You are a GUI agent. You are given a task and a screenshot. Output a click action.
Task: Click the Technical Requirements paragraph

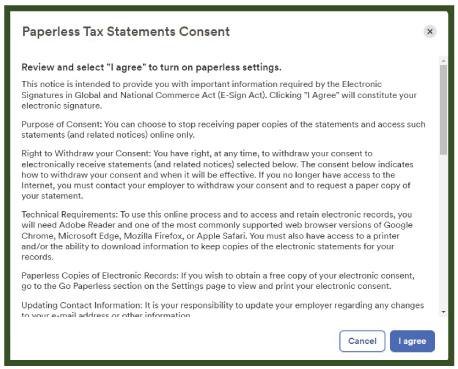tap(217, 236)
